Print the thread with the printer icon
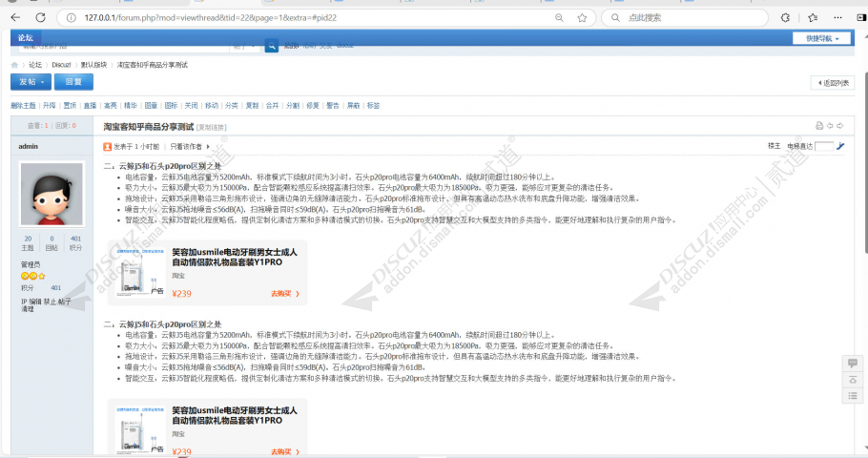 point(819,126)
